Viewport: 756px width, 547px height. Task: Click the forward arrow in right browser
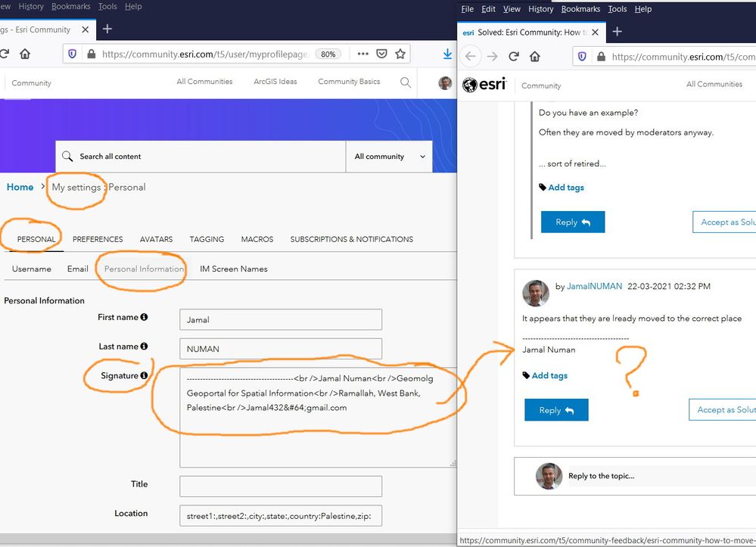pyautogui.click(x=492, y=57)
